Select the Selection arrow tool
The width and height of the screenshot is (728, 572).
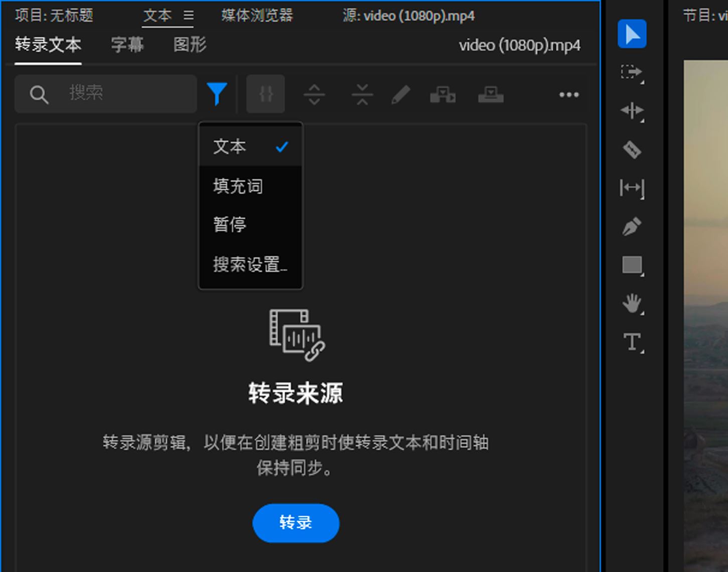[x=632, y=34]
